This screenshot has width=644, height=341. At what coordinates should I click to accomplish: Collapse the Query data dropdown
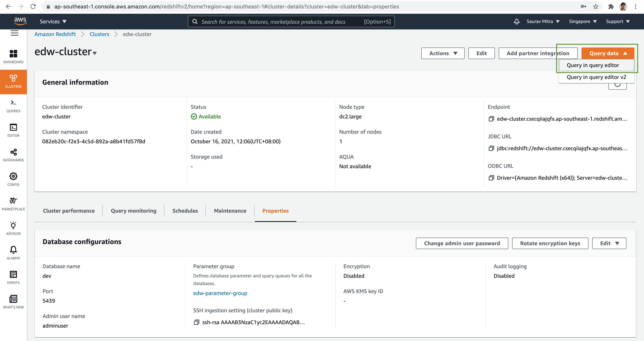click(x=608, y=53)
